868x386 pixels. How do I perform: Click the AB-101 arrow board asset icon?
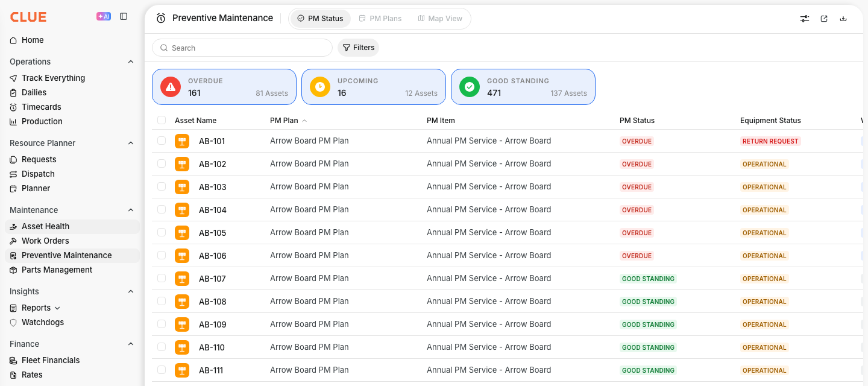click(182, 141)
